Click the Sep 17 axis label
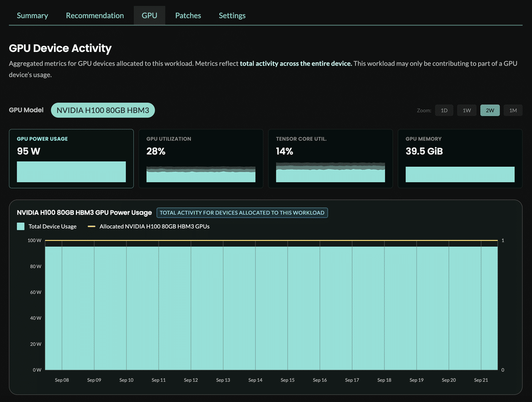Viewport: 532px width, 402px height. 352,380
